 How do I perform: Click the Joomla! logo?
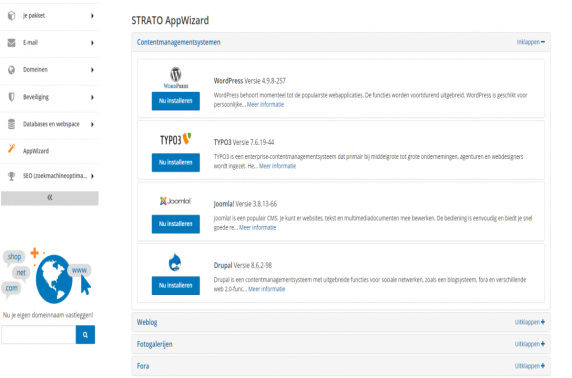(x=175, y=201)
